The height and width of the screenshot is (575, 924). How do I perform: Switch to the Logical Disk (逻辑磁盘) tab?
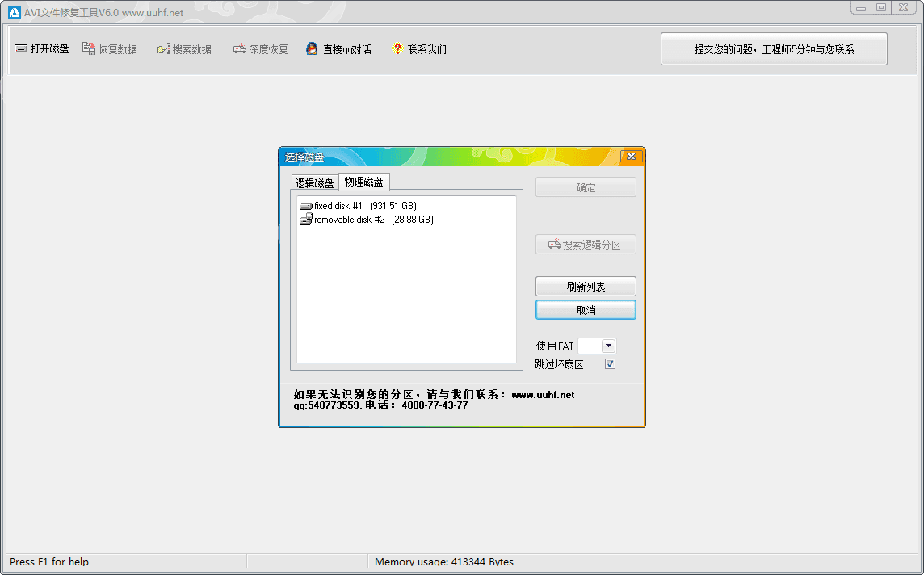pyautogui.click(x=314, y=183)
